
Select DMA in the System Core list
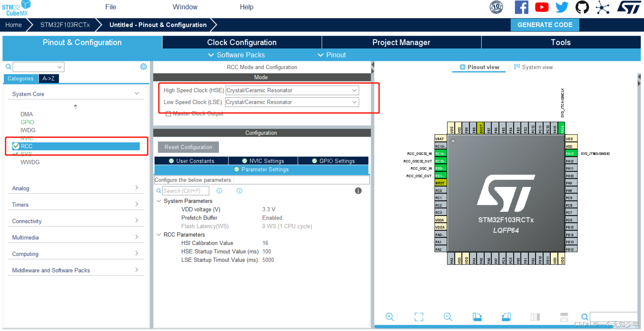coord(27,114)
